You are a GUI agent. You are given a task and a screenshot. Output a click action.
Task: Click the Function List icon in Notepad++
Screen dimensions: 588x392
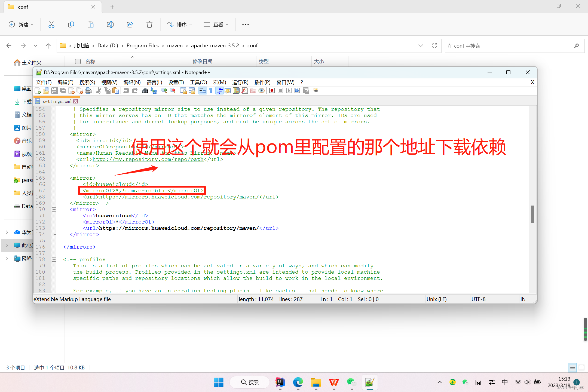point(245,91)
